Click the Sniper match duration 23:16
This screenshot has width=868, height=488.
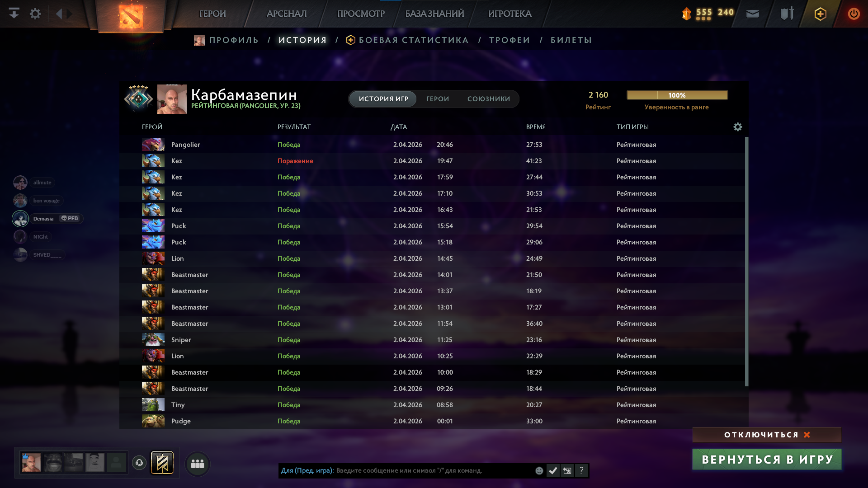[534, 340]
